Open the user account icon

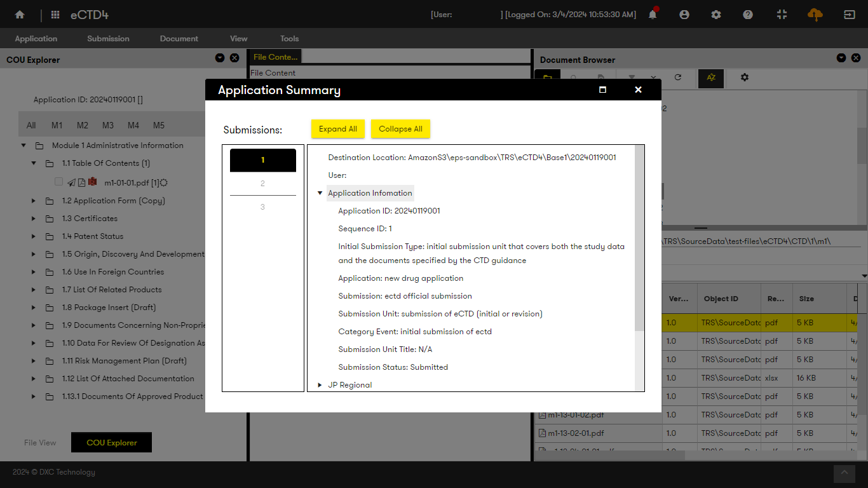(684, 15)
